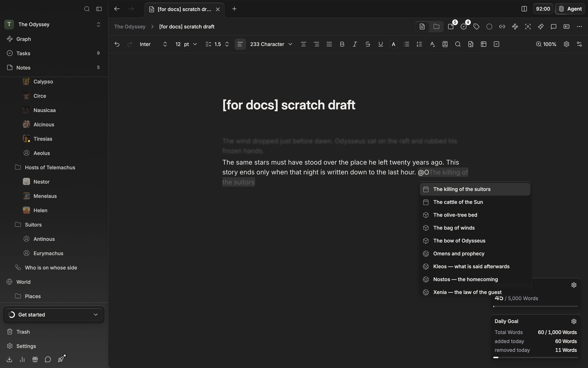
Task: Open the search icon in the sidebar header
Action: click(x=87, y=9)
